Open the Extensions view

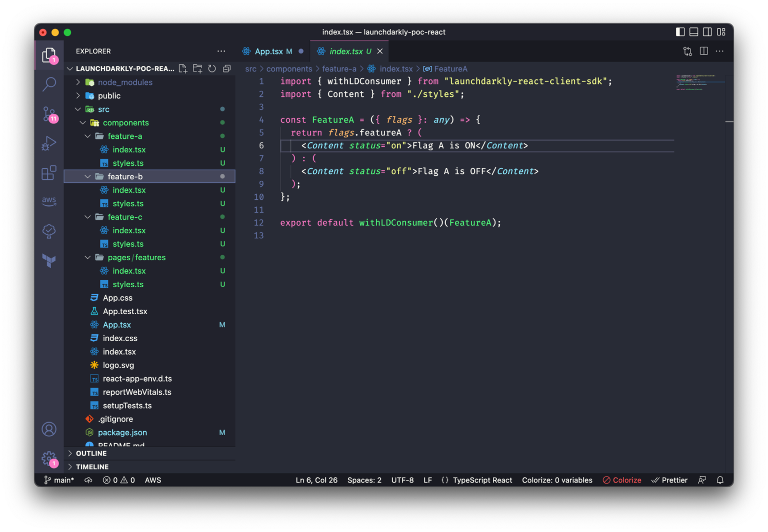click(49, 173)
